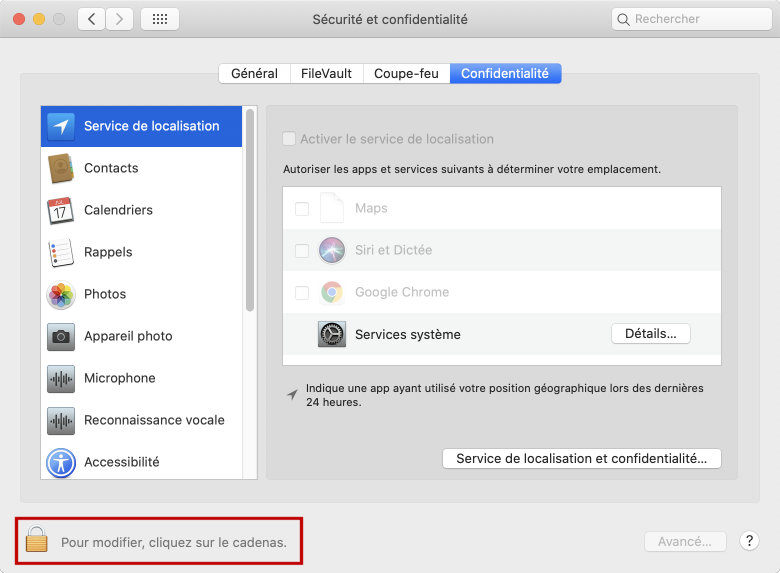The image size is (780, 573).
Task: Select the Confidentialité tab
Action: (x=505, y=74)
